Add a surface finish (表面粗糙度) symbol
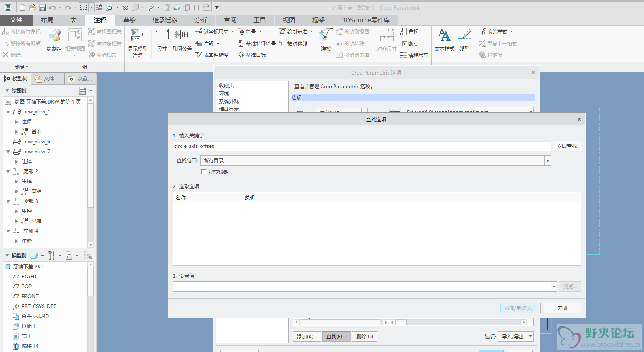 [212, 55]
